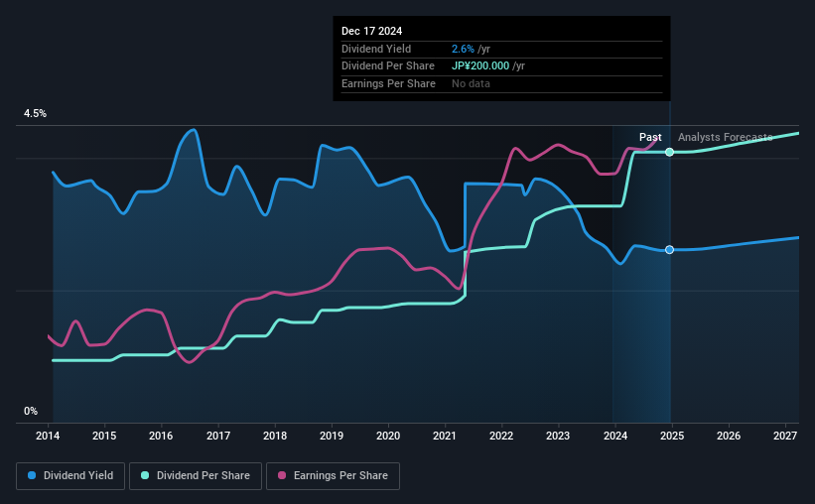Click the 2.6% dividend yield value
815x504 pixels.
463,49
